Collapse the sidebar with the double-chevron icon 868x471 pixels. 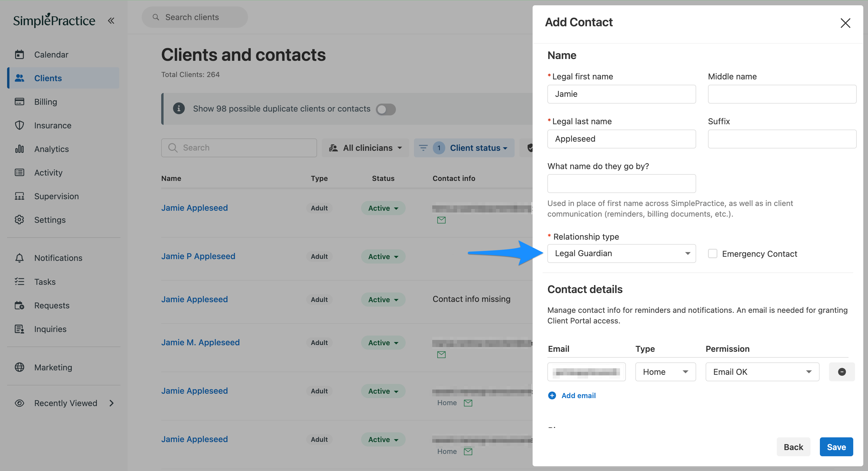point(111,21)
